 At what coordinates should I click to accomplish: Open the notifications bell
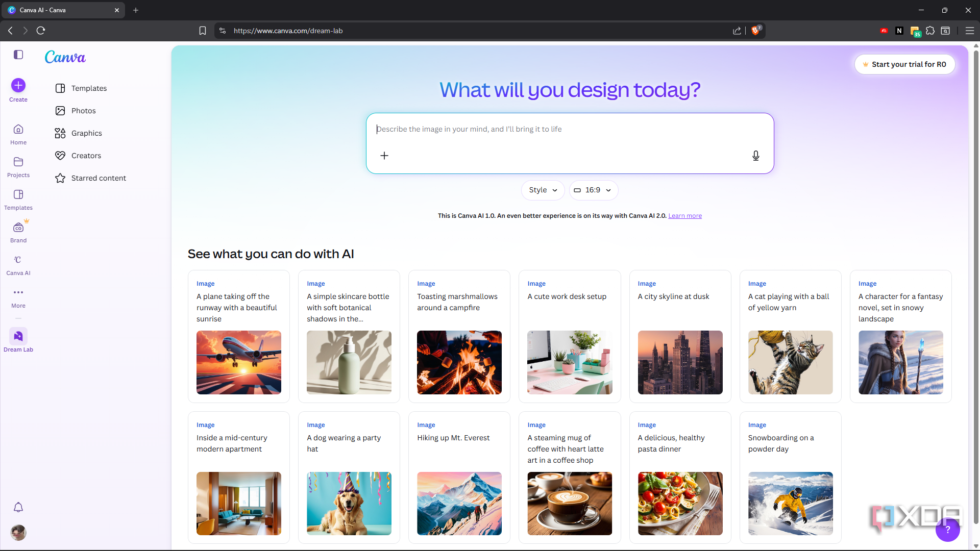point(18,507)
